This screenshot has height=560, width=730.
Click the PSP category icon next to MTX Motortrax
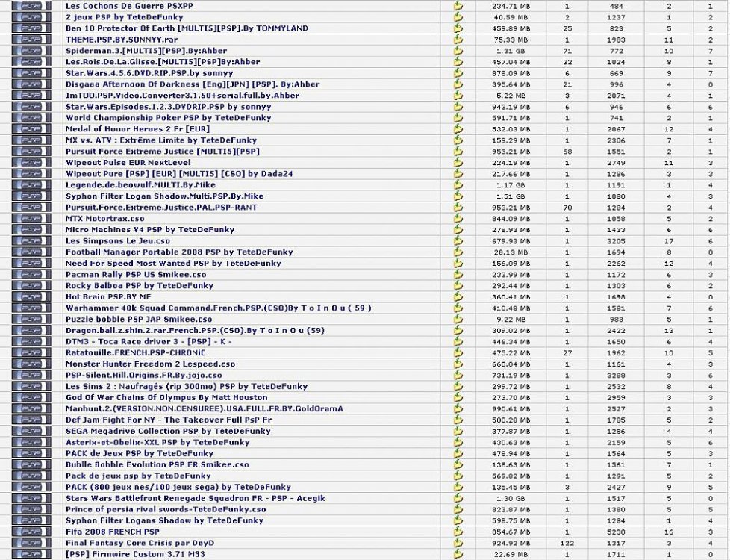[32, 219]
